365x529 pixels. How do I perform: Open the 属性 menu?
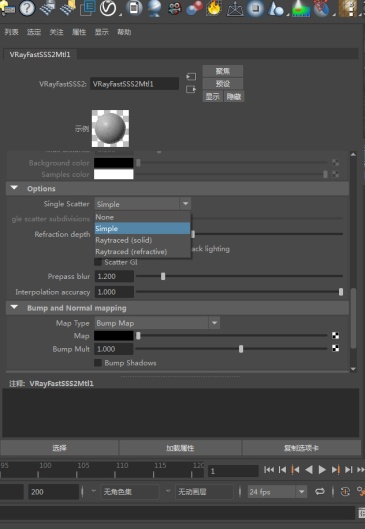79,32
